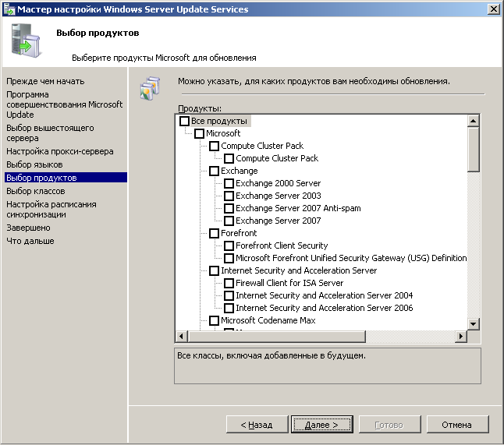Check Firewall Client for ISA Server
Image resolution: width=504 pixels, height=445 pixels.
pos(229,283)
